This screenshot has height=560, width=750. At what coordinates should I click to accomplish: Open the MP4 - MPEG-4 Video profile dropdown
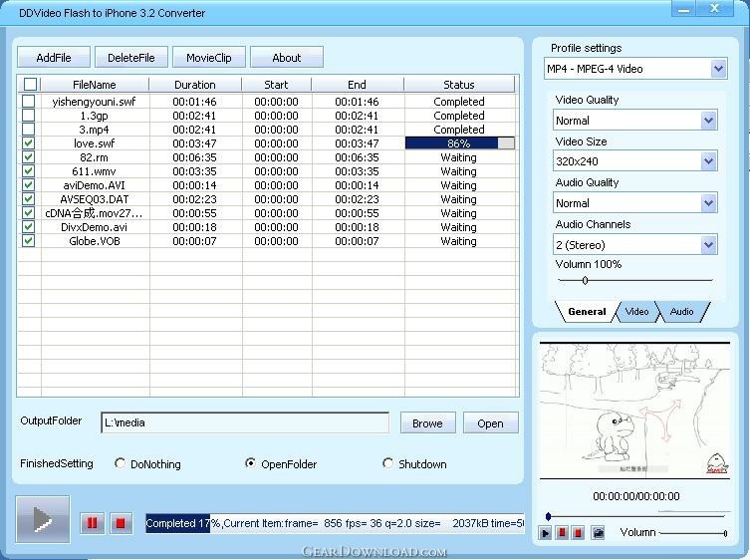(x=718, y=69)
